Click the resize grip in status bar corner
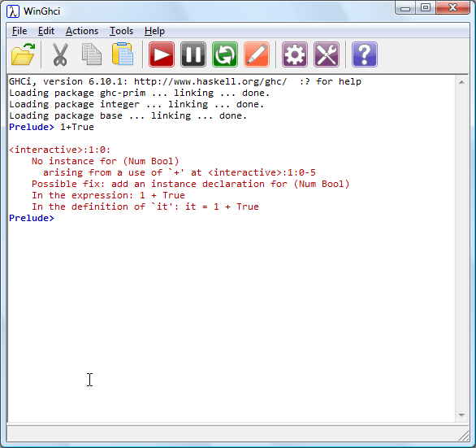This screenshot has width=476, height=448. pos(464,436)
